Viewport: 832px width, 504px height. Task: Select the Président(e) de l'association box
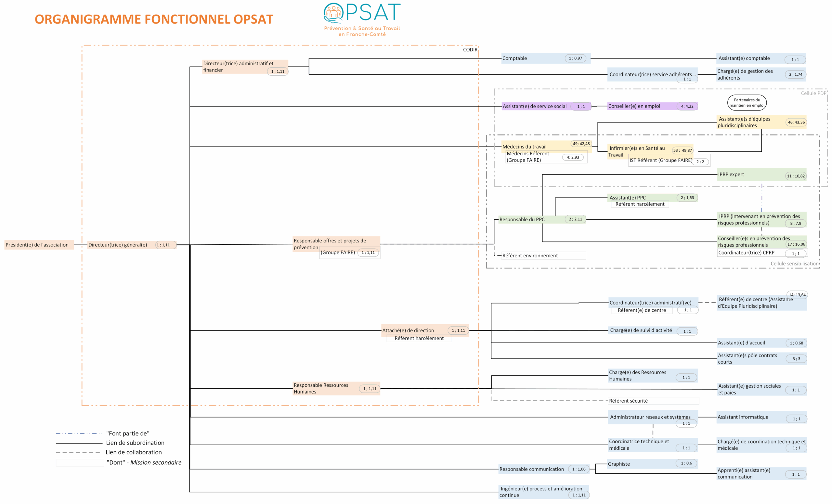[39, 245]
